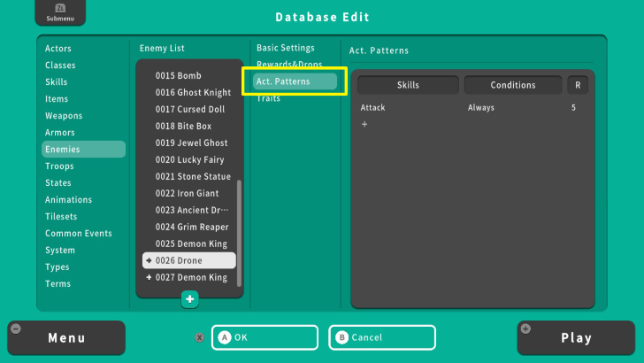Select enemy 0020 Lucky Fairy

tap(189, 160)
